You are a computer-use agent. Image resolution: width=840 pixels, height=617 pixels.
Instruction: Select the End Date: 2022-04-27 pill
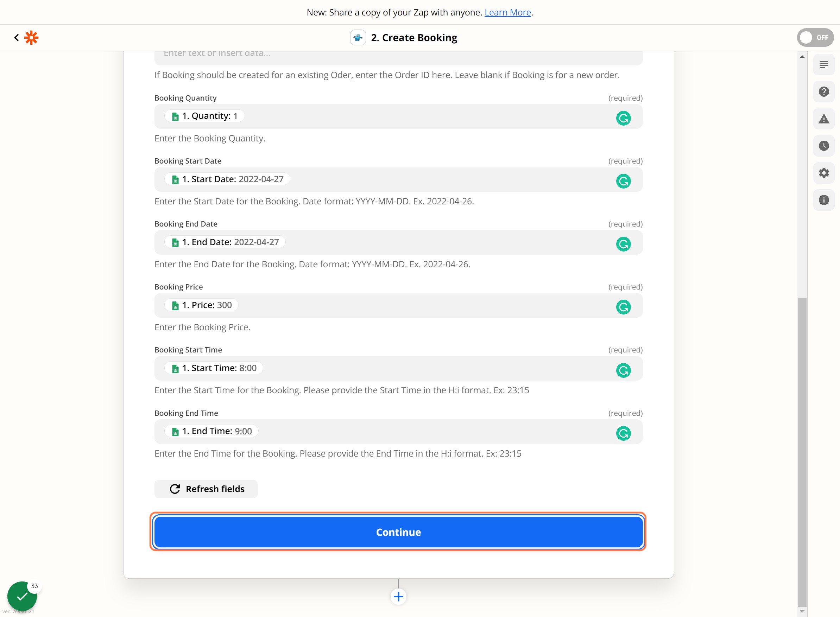coord(225,242)
